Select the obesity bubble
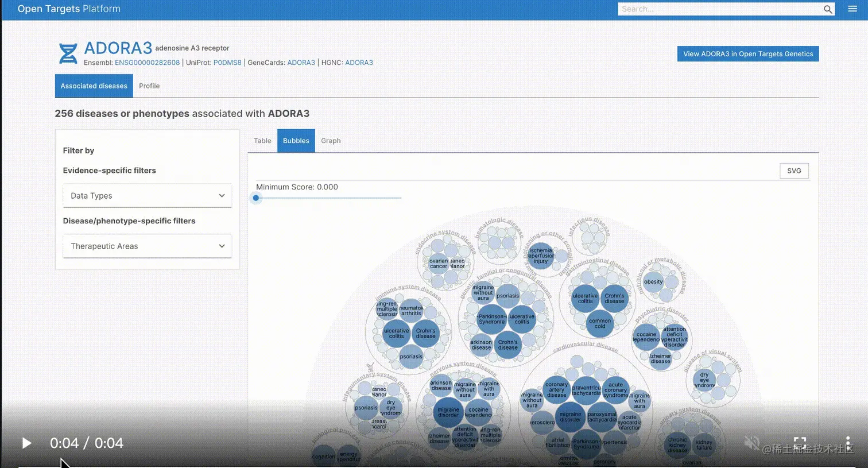Image resolution: width=868 pixels, height=468 pixels. point(653,281)
